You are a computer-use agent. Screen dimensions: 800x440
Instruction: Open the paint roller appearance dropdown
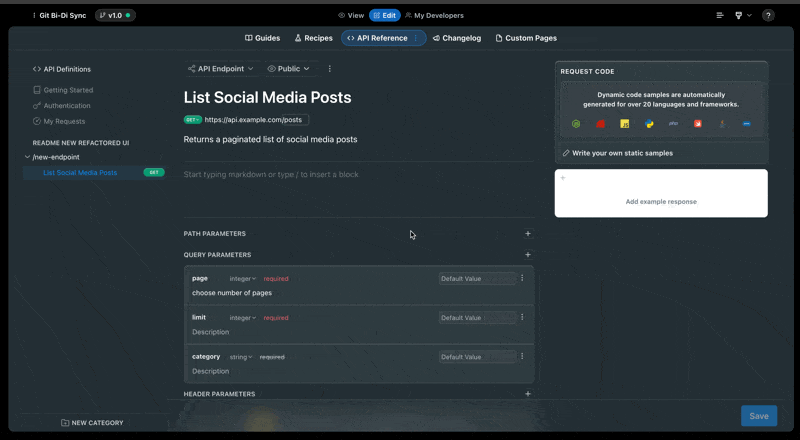click(743, 15)
